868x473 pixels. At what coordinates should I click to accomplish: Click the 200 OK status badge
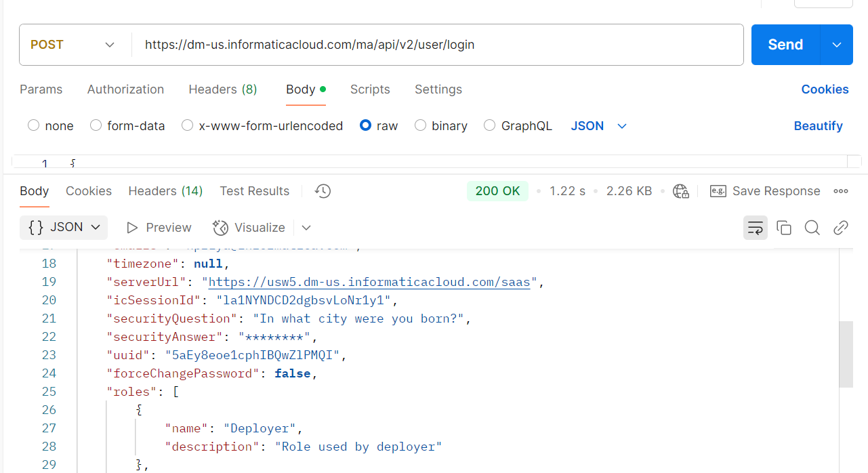(497, 191)
